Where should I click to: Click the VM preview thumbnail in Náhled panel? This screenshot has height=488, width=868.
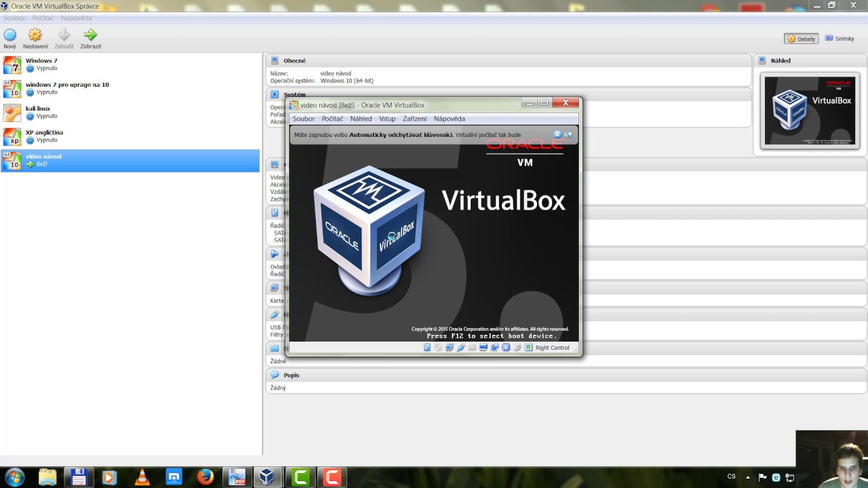point(810,110)
